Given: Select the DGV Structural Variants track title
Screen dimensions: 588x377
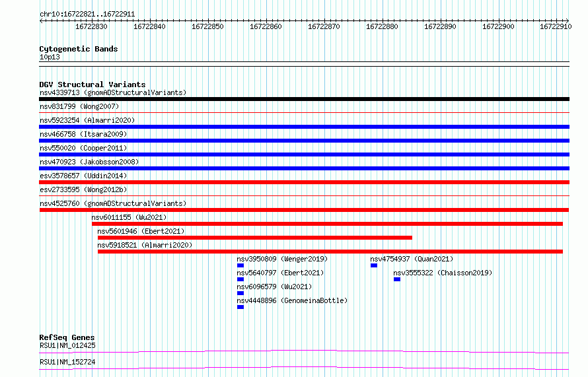Looking at the screenshot, I should coord(92,85).
